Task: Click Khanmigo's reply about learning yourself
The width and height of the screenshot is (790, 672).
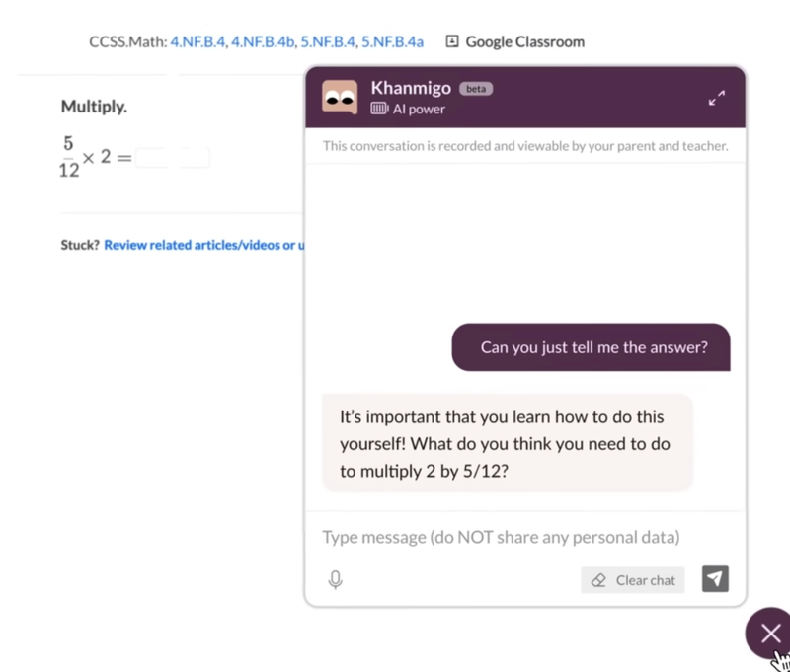Action: (506, 444)
